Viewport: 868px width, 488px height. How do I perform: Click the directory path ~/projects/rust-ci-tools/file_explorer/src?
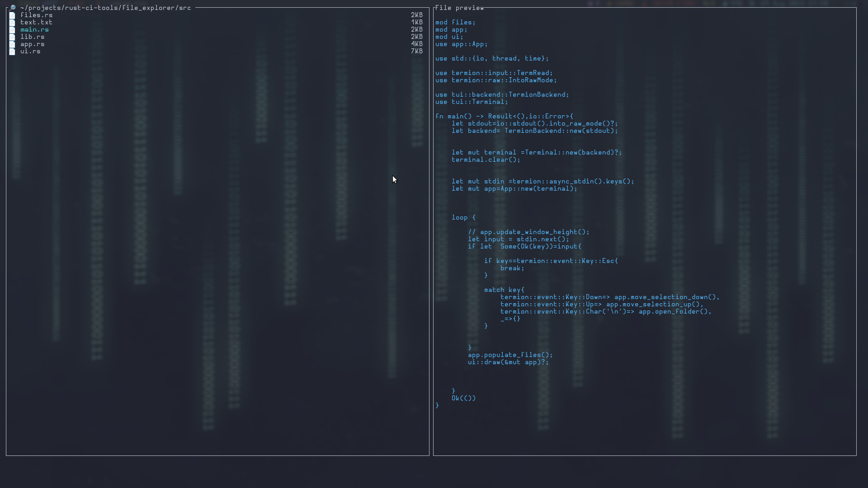105,8
